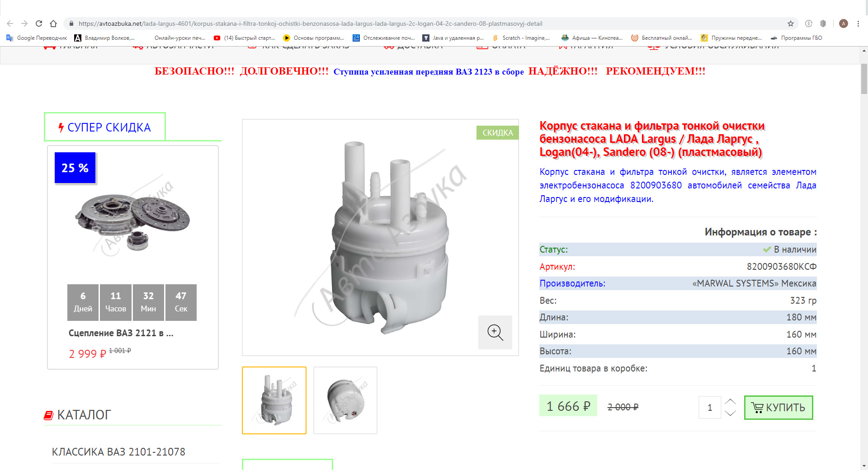Image resolution: width=868 pixels, height=470 pixels.
Task: Open the browser home page icon
Action: click(x=53, y=23)
